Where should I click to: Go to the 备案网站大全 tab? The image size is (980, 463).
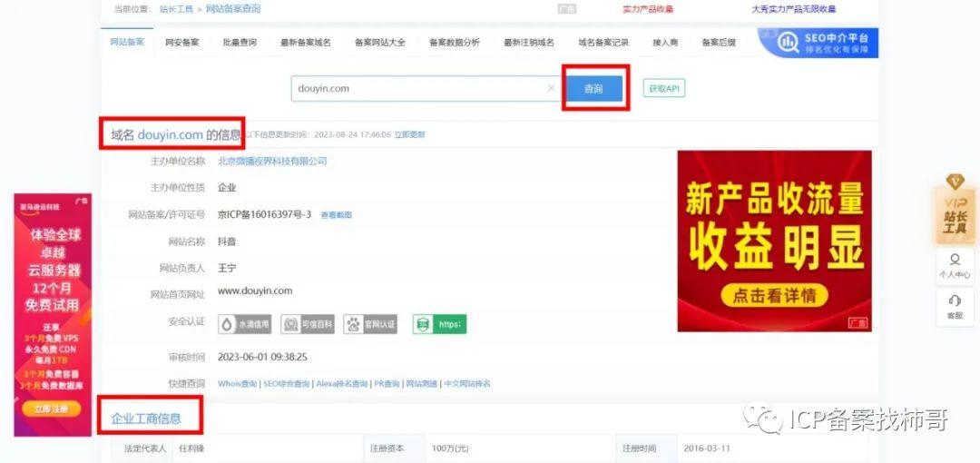pyautogui.click(x=380, y=43)
